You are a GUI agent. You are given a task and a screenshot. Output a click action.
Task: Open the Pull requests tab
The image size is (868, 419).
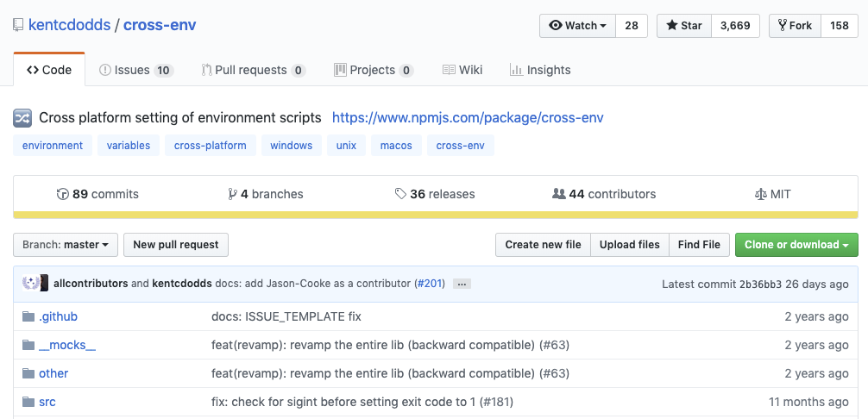254,70
